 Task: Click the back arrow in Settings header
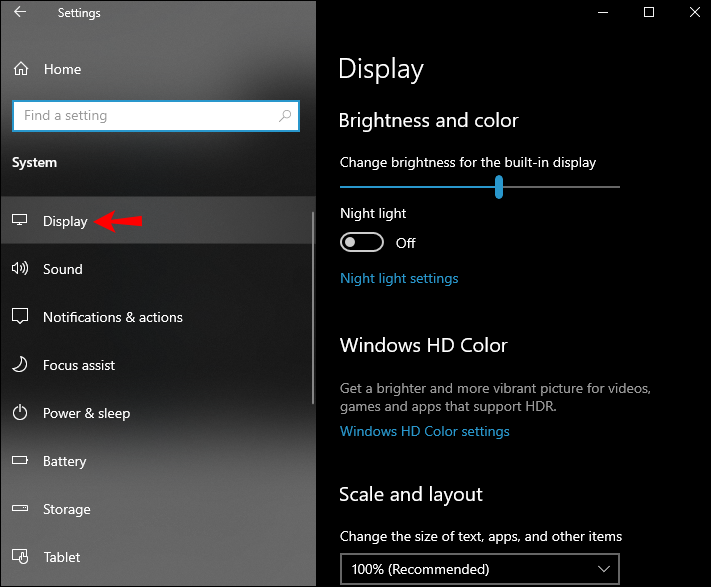20,12
